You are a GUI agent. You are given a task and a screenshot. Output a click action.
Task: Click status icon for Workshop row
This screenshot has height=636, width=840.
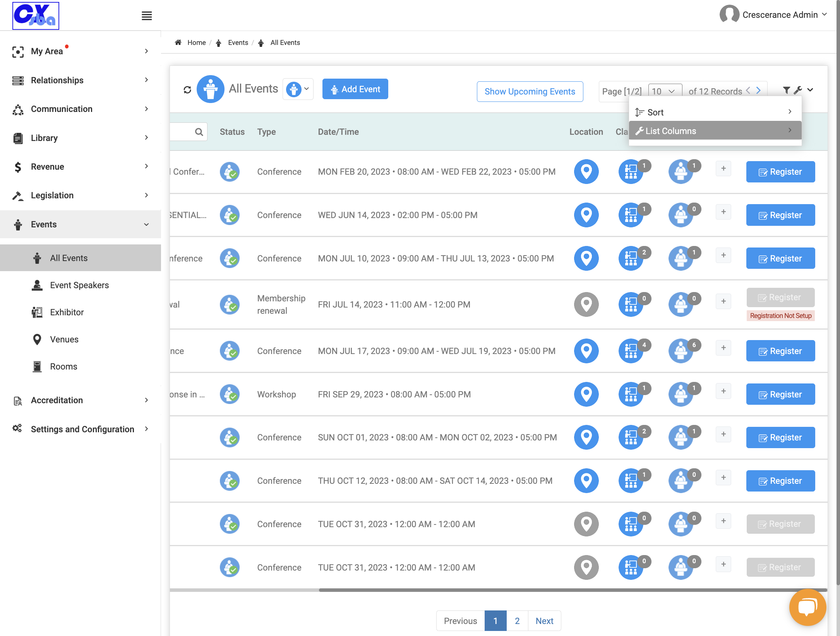click(x=230, y=394)
